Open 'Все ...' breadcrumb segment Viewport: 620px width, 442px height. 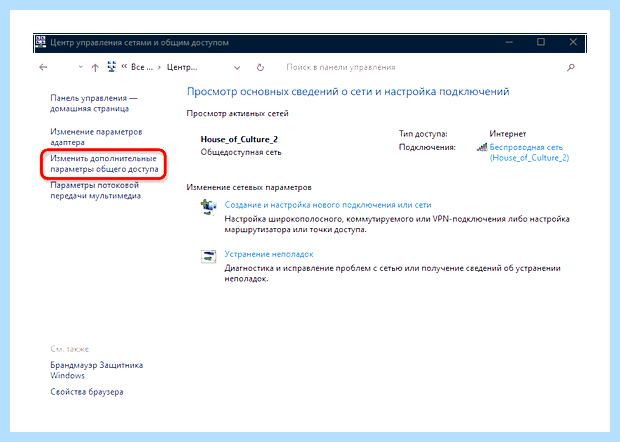click(142, 67)
